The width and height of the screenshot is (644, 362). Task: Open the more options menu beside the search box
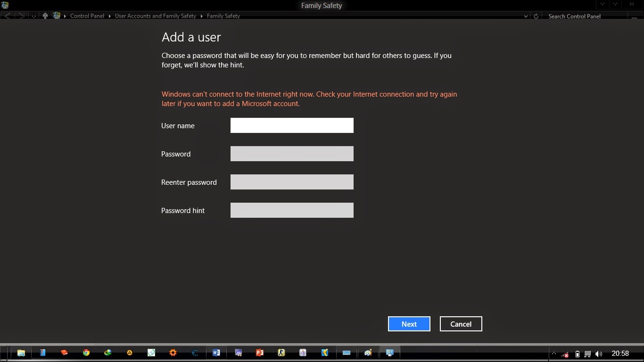pos(634,16)
